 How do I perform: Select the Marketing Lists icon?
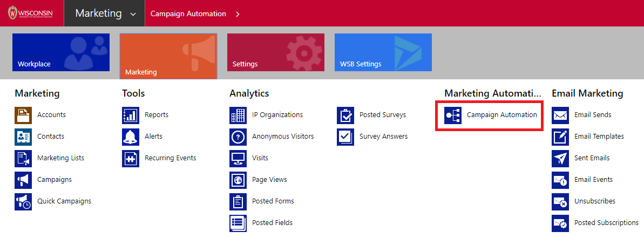(23, 158)
